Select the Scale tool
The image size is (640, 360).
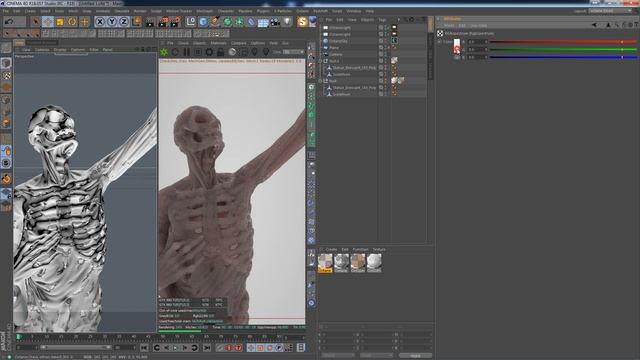click(60, 22)
